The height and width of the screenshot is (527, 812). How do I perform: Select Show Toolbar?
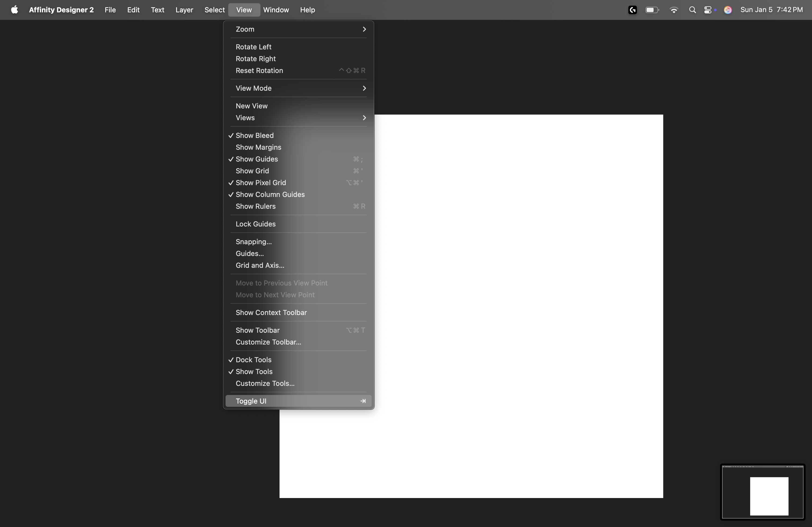[299, 330]
